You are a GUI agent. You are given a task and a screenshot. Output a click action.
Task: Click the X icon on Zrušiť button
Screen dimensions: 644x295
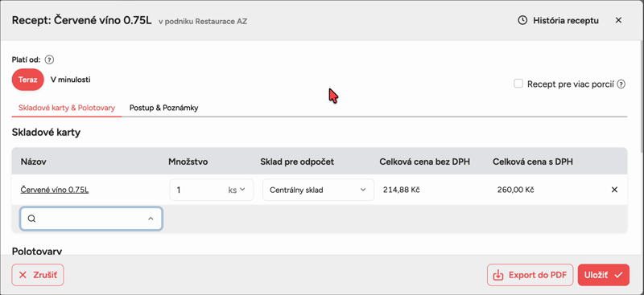[23, 275]
